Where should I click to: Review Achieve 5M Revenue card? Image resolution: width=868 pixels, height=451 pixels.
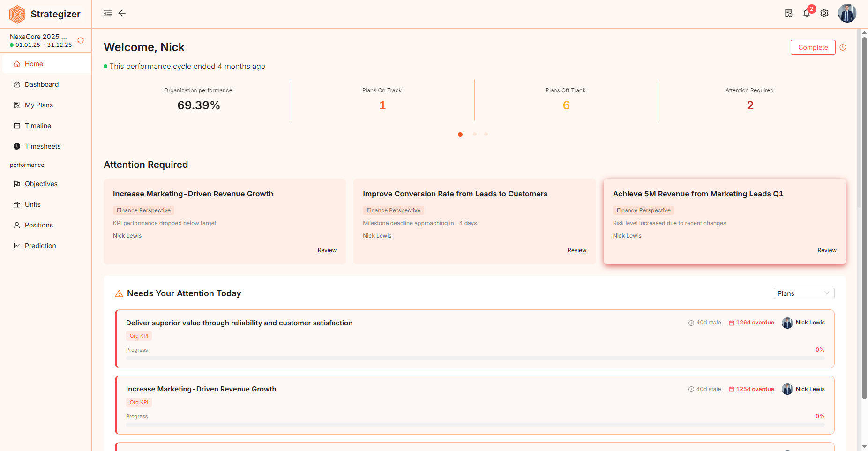click(x=827, y=250)
